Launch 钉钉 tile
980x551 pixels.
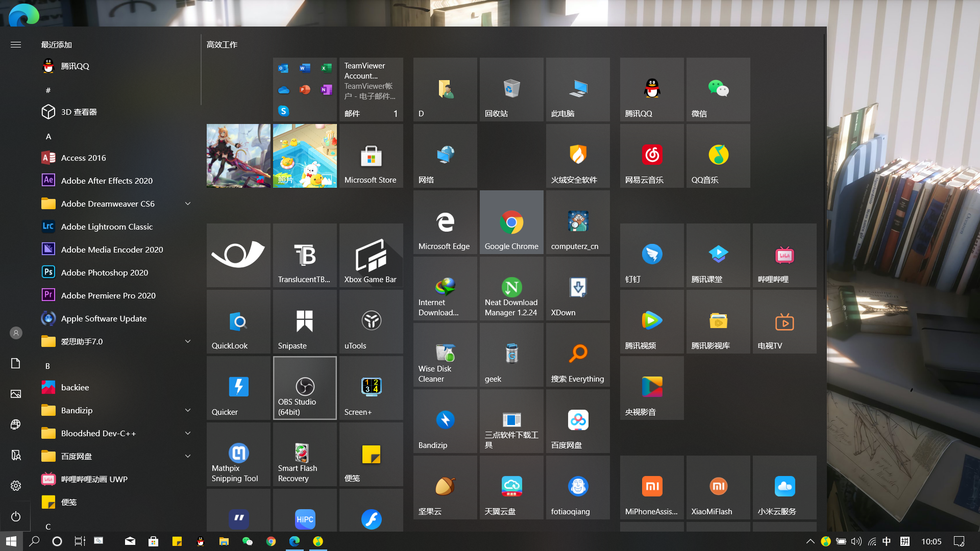click(652, 255)
